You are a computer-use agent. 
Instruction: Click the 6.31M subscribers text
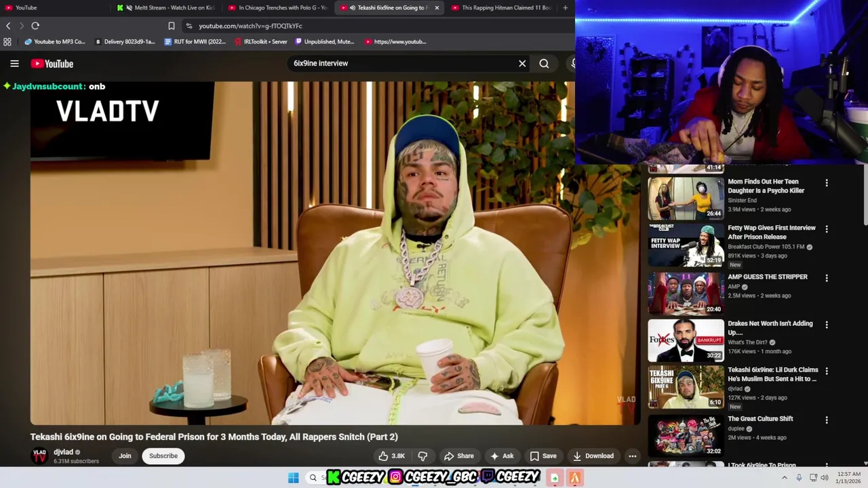(76, 462)
